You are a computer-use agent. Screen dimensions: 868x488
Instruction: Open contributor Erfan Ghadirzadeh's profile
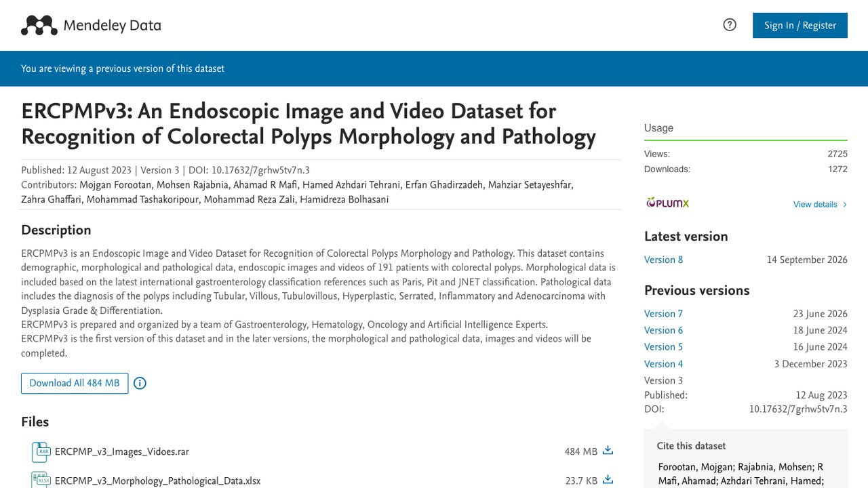[443, 185]
